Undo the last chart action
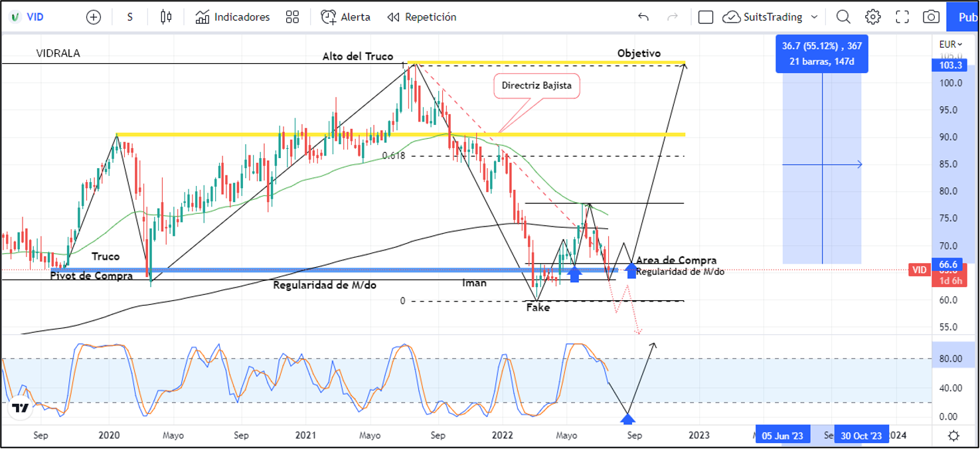Viewport: 980px width, 449px height. point(643,17)
